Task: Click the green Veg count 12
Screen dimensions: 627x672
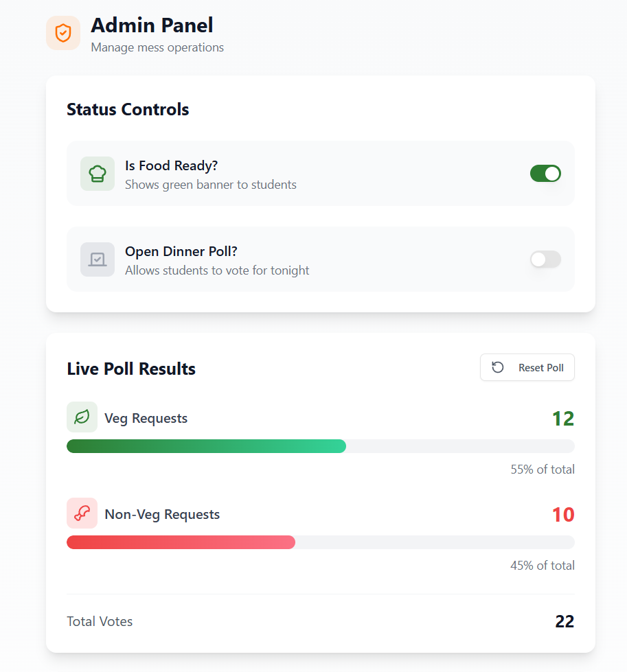Action: pyautogui.click(x=562, y=419)
